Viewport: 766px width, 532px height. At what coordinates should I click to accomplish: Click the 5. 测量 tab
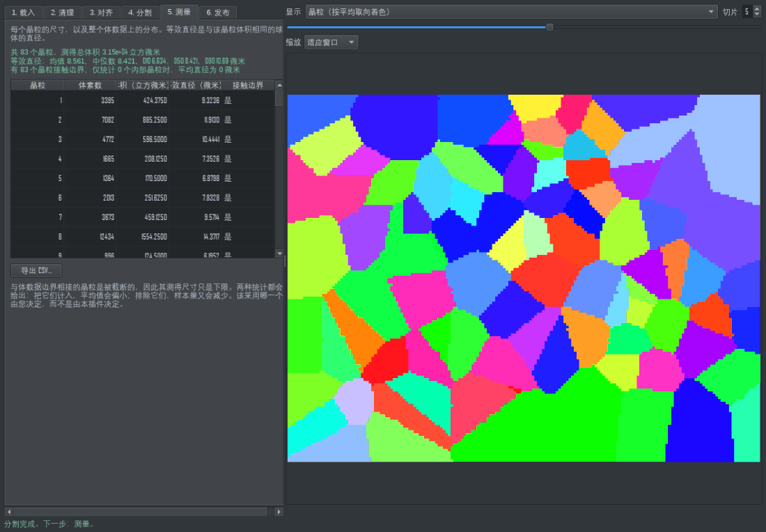click(x=179, y=12)
